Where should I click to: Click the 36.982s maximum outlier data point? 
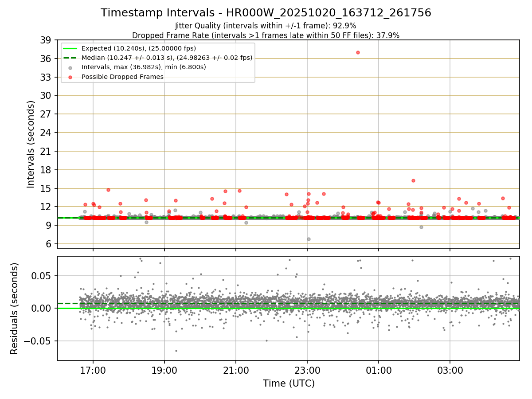pos(358,52)
